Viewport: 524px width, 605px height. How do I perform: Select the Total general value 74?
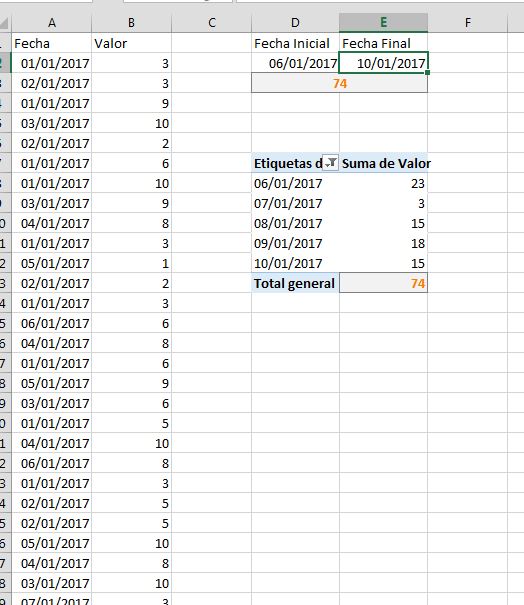(384, 283)
